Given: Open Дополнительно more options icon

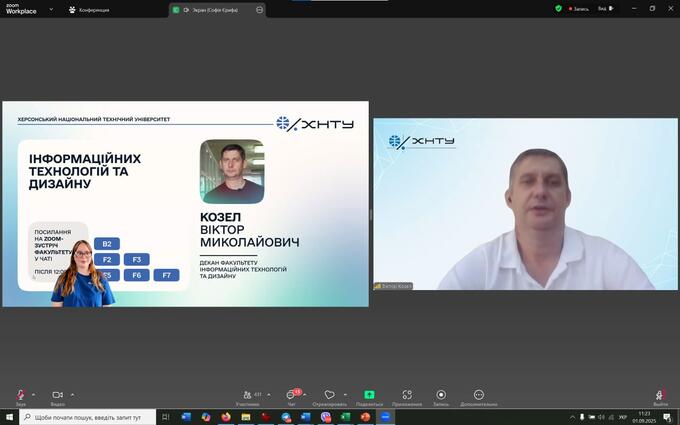Looking at the screenshot, I should click(479, 396).
